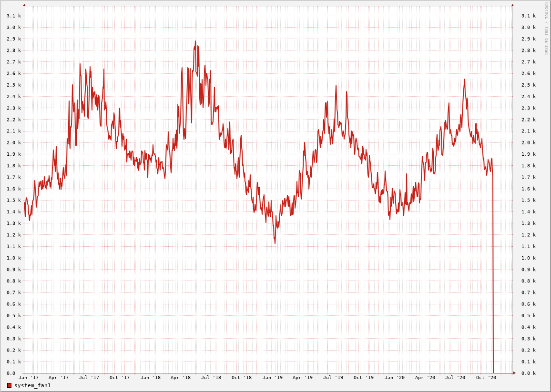Click the RRDTOOL / TOBI OETIKER watermark
551x392 pixels.
(546, 29)
